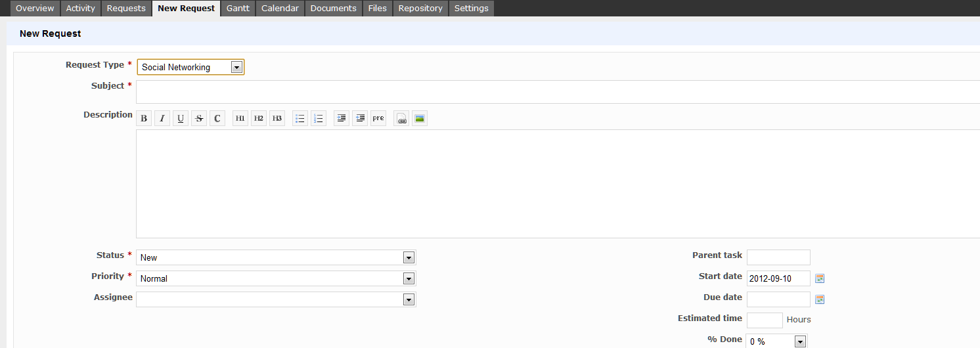Insert an unordered bullet list
Image resolution: width=980 pixels, height=348 pixels.
[x=300, y=118]
